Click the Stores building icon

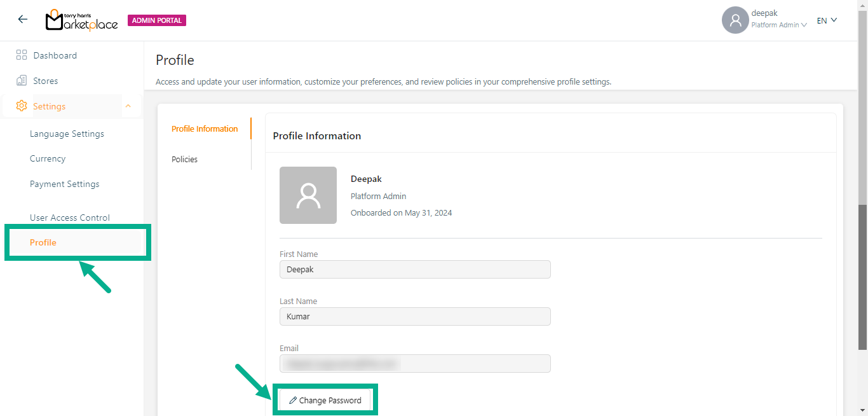(22, 81)
